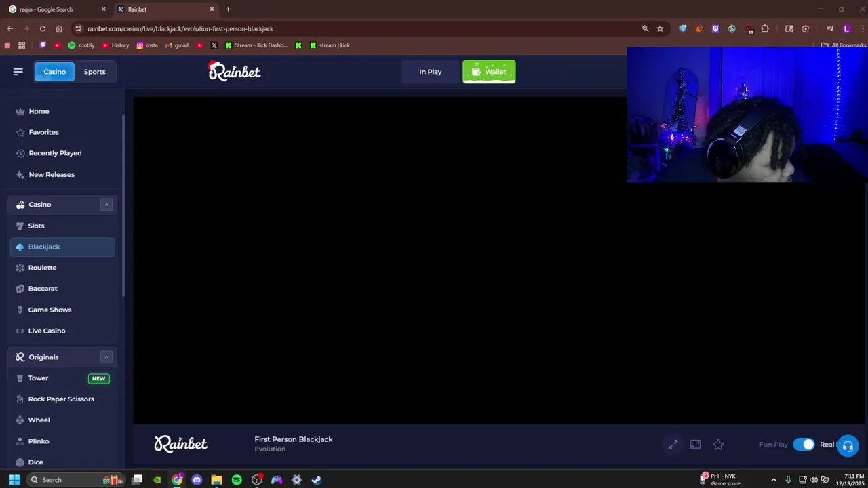Image resolution: width=868 pixels, height=488 pixels.
Task: Open the zoom magnifier in address bar
Action: [645, 28]
